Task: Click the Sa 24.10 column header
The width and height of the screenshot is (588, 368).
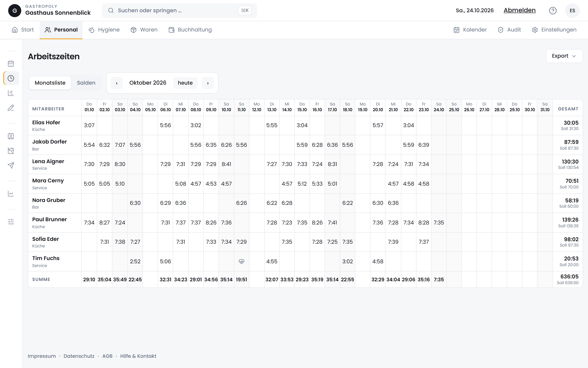Action: (x=439, y=107)
